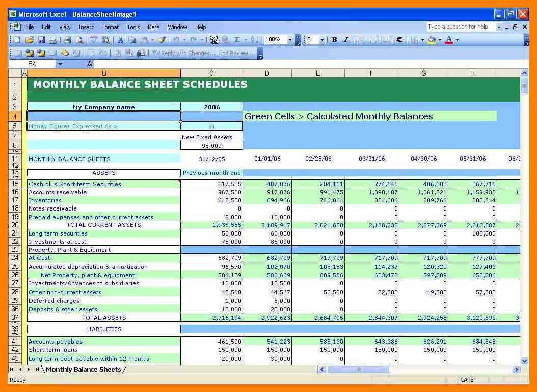
Task: Click the Insert Function fx icon
Action: 90,64
